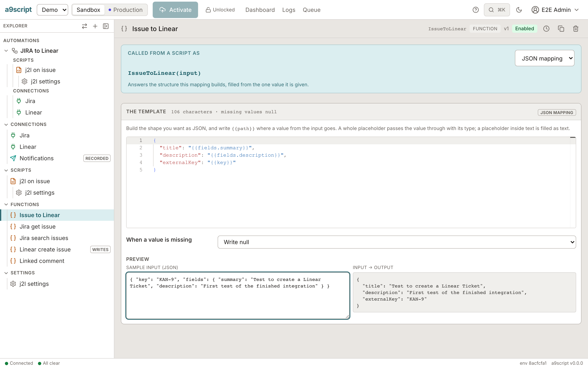This screenshot has width=588, height=368.
Task: Duplicate function with copy icon
Action: 561,29
